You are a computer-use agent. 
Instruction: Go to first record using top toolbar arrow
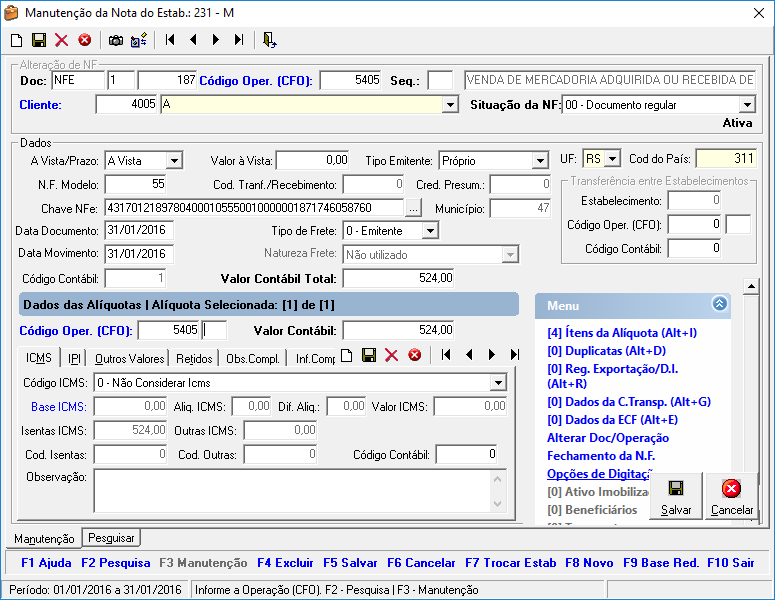point(170,40)
